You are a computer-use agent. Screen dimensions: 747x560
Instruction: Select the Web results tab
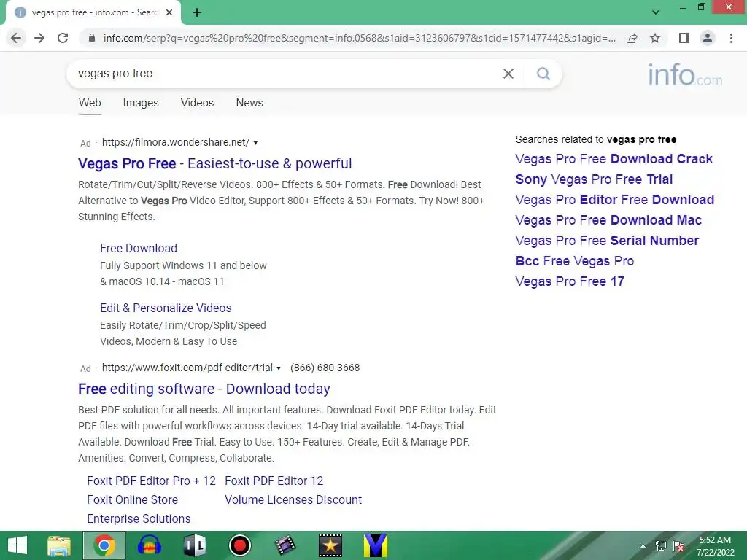[x=90, y=103]
